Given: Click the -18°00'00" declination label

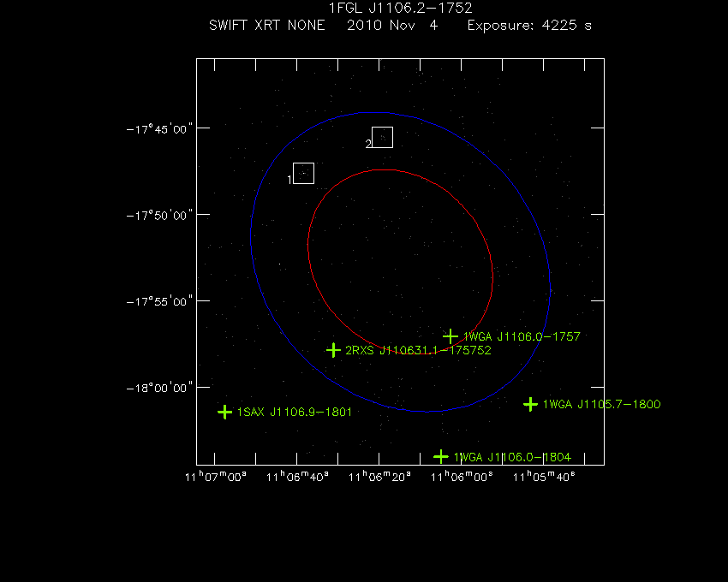Looking at the screenshot, I should click(x=159, y=388).
